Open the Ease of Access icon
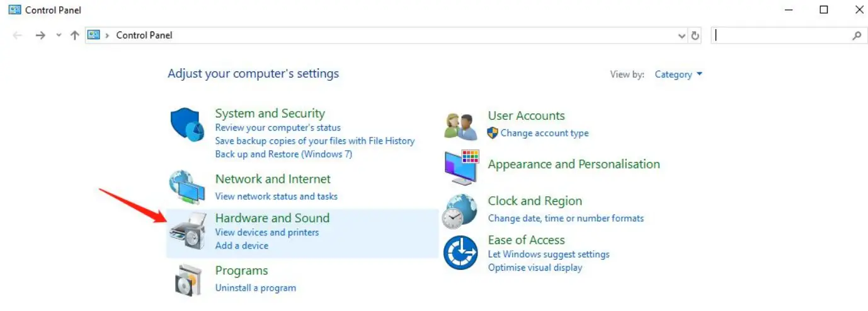Viewport: 868px width, 311px height. coord(460,252)
